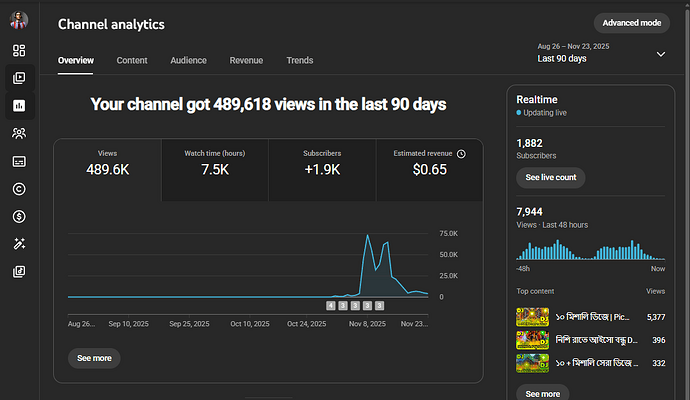Click the Subtitles icon in the sidebar
Viewport: 690px width, 400px height.
[19, 161]
